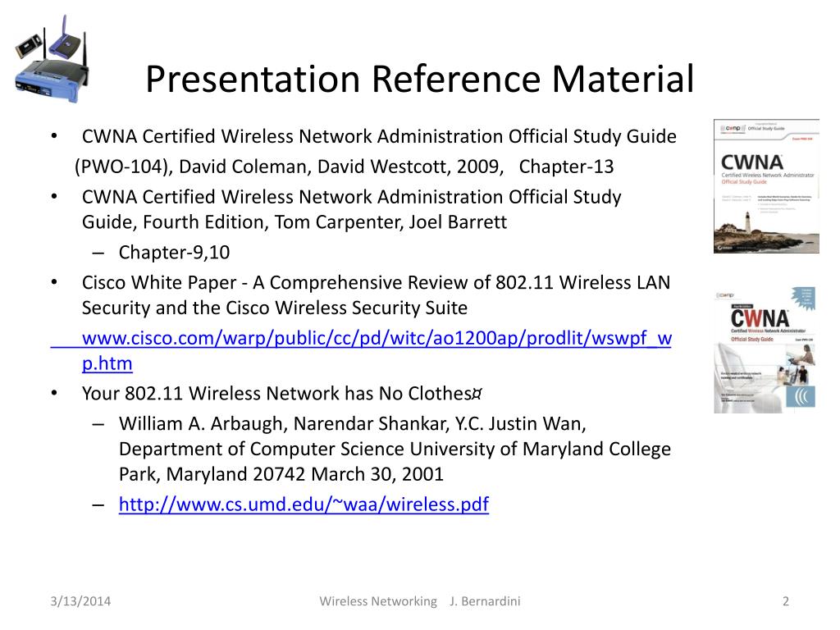The height and width of the screenshot is (630, 840).
Task: Click the line mentioning David Coleman, David Westcott
Action: pos(344,167)
